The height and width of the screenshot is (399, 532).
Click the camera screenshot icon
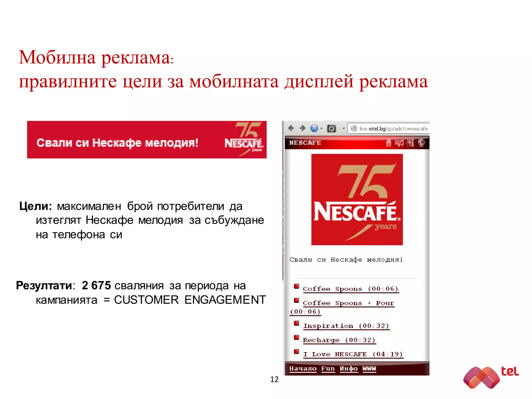(x=331, y=128)
